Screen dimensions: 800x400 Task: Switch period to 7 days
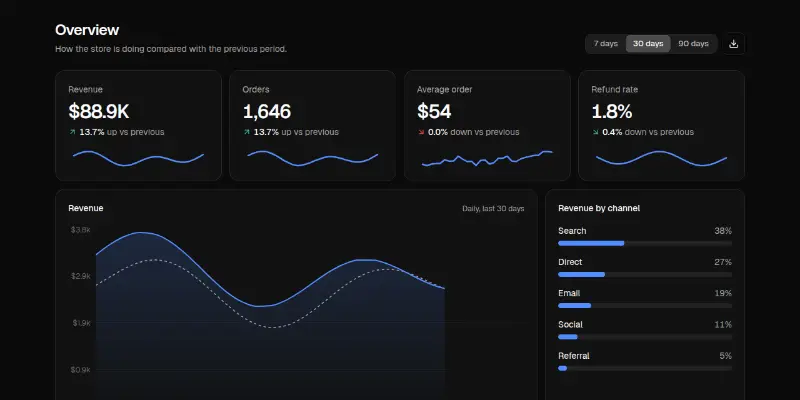click(606, 44)
